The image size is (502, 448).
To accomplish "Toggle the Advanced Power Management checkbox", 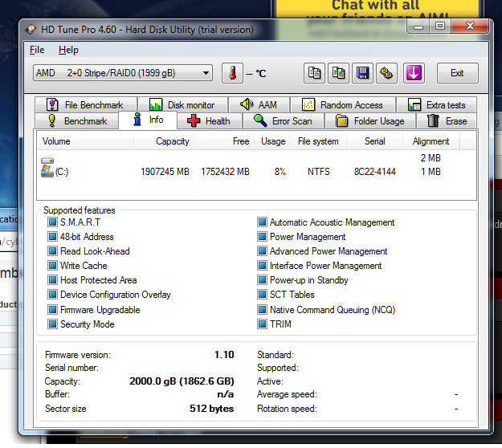I will [x=262, y=251].
